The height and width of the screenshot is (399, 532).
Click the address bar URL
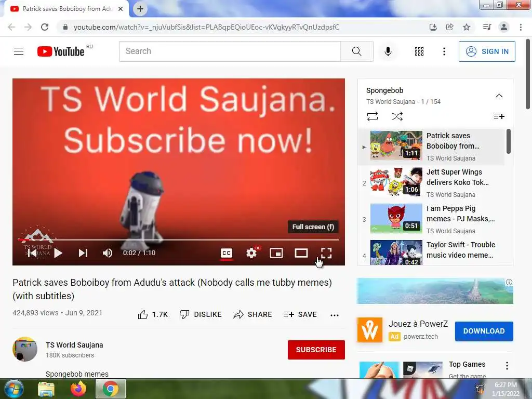click(206, 27)
